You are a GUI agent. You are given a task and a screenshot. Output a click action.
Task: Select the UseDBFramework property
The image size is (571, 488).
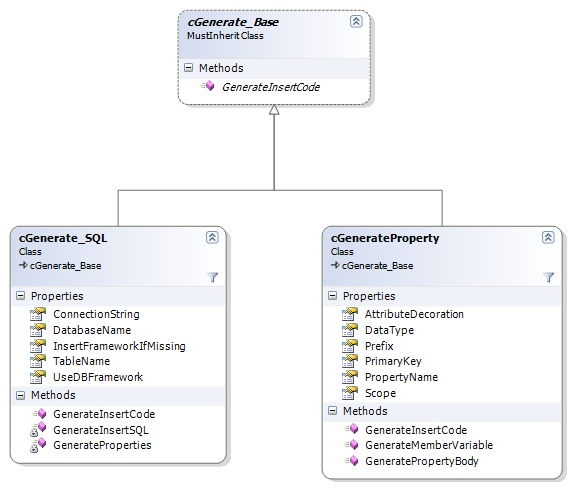tap(98, 377)
